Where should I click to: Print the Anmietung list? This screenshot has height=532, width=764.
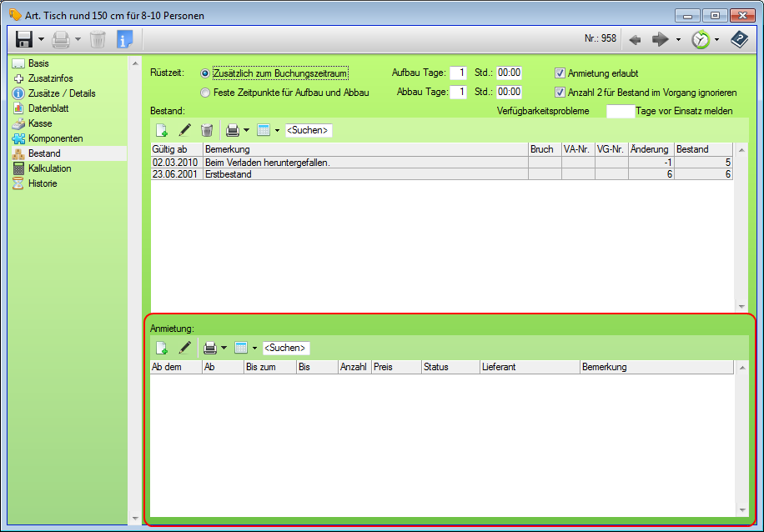pyautogui.click(x=210, y=348)
